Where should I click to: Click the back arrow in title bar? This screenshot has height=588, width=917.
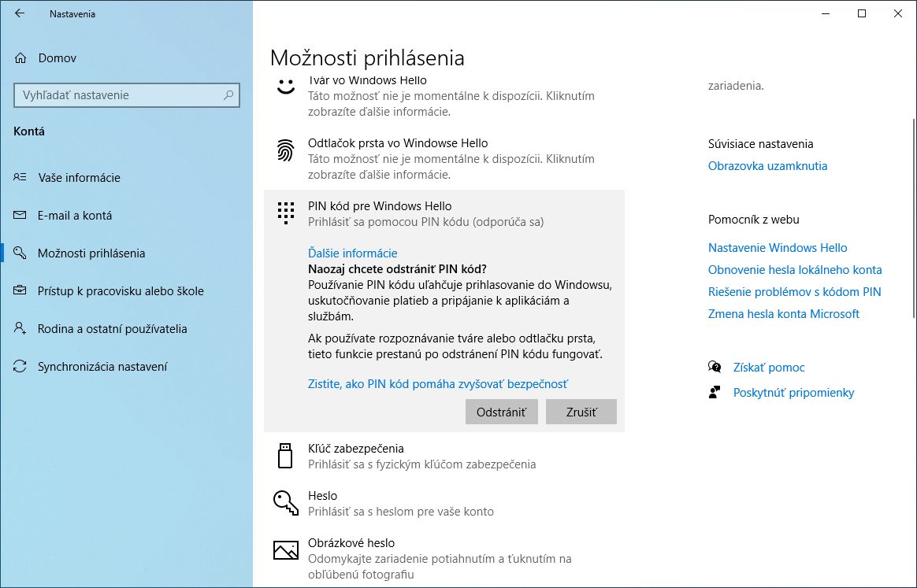20,13
